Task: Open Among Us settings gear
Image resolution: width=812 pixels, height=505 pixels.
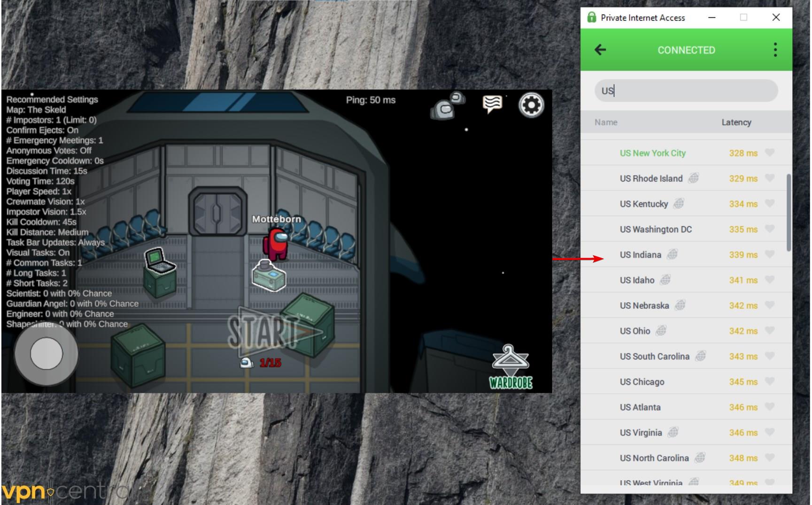Action: tap(531, 105)
